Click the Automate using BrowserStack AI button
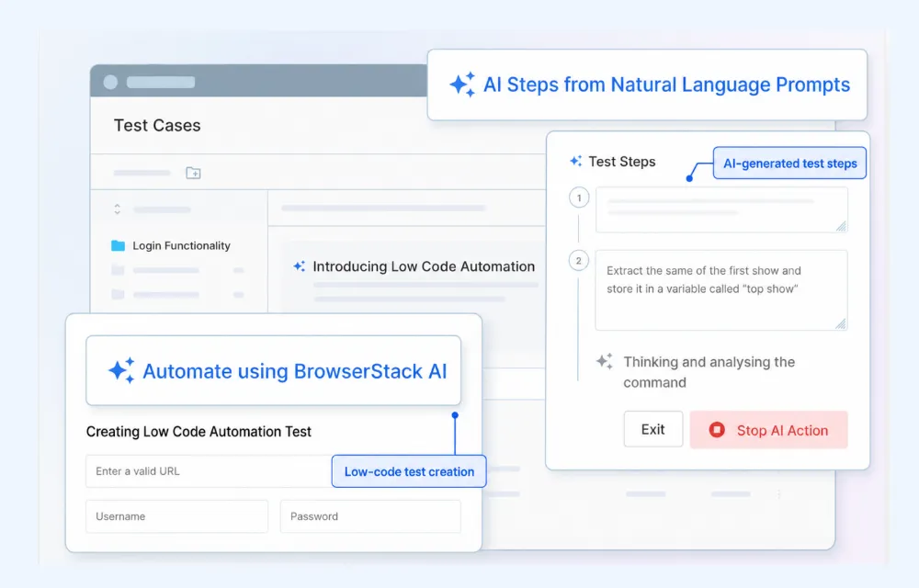The height and width of the screenshot is (588, 919). (274, 371)
